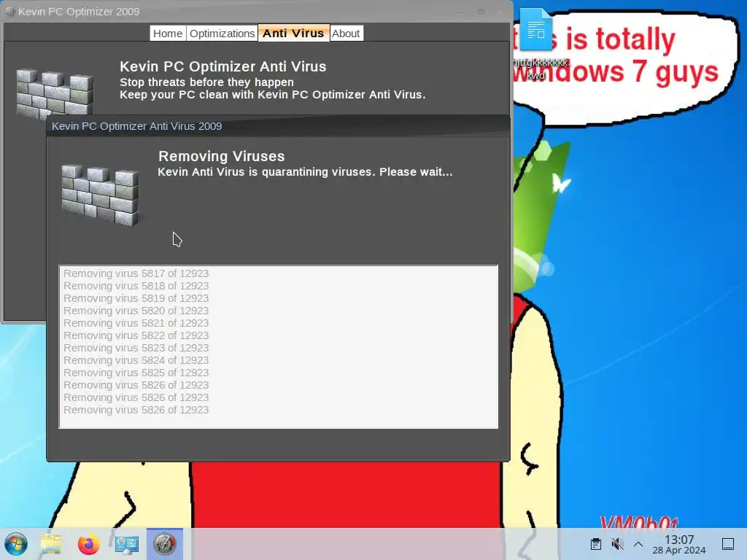
Task: Expand the hidden system tray icons
Action: [x=638, y=544]
